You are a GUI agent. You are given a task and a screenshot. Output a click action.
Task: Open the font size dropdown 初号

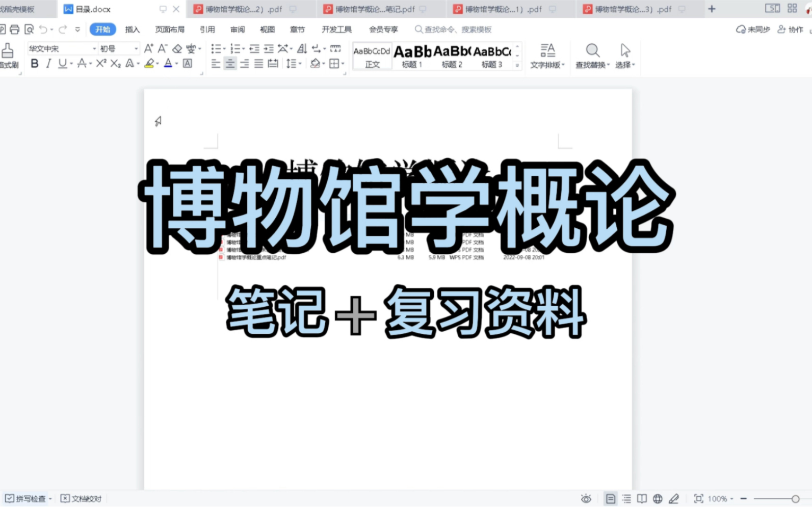point(136,48)
